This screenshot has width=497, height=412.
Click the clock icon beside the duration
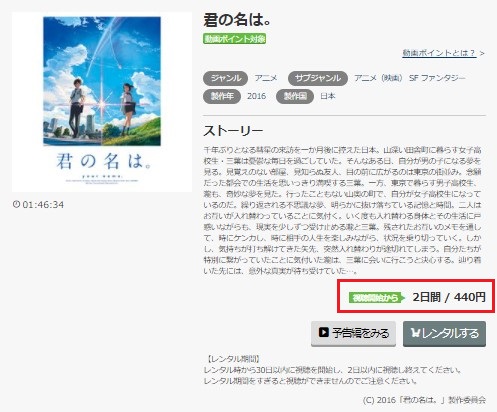[16, 204]
